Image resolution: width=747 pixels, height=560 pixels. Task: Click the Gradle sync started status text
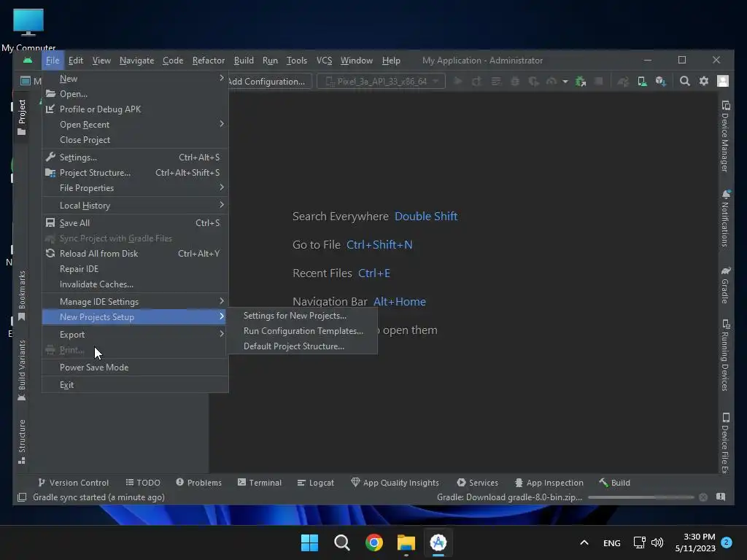(98, 497)
